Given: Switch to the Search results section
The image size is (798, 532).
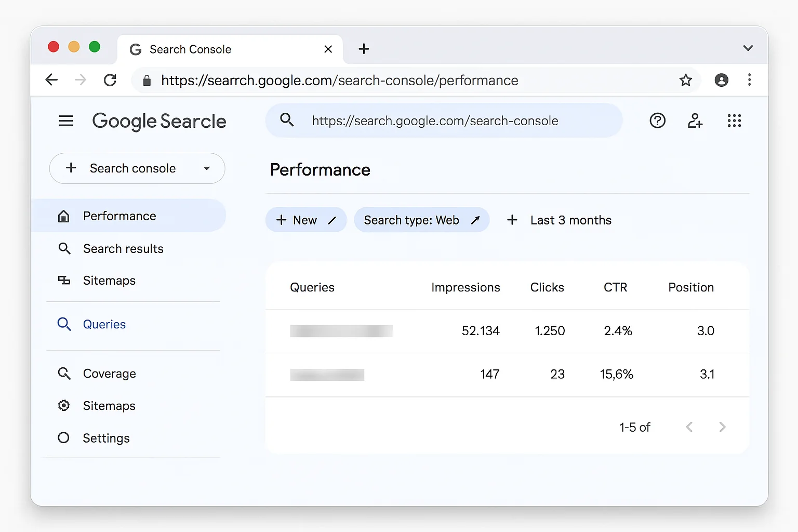Looking at the screenshot, I should click(123, 248).
